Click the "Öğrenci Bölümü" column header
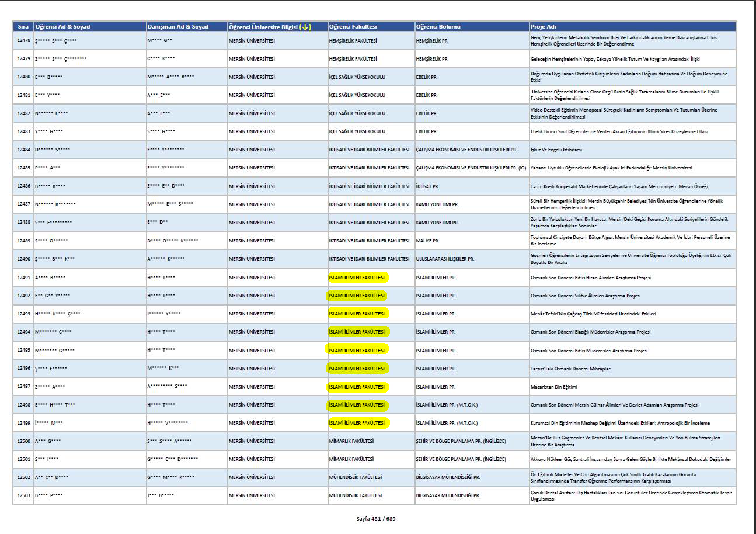This screenshot has height=534, width=756. tap(438, 27)
